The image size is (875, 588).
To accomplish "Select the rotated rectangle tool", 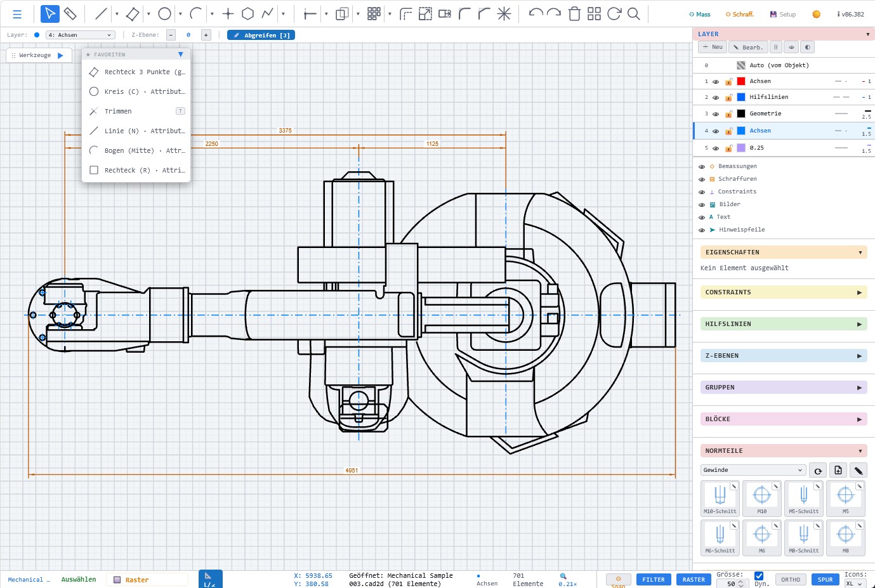I will 133,13.
